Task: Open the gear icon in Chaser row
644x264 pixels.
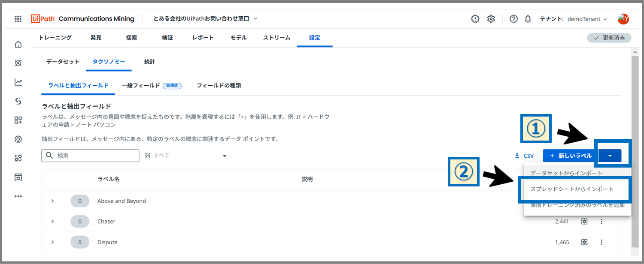Action: pos(584,222)
